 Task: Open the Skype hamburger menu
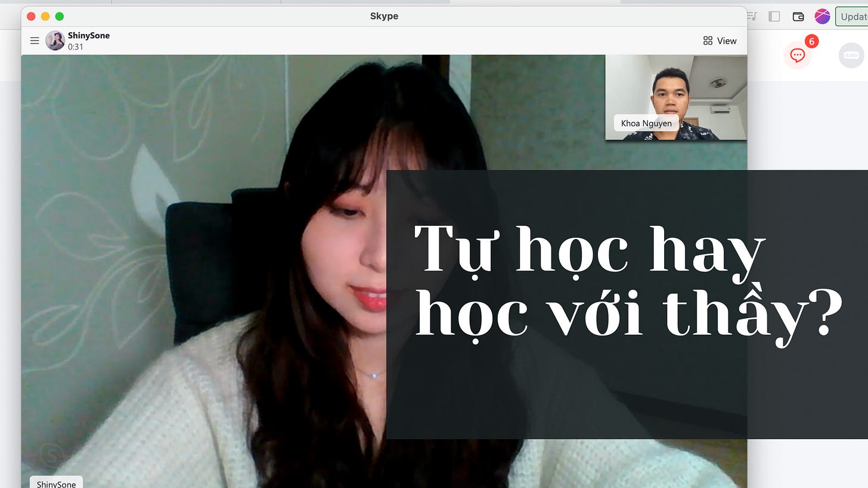click(x=35, y=41)
